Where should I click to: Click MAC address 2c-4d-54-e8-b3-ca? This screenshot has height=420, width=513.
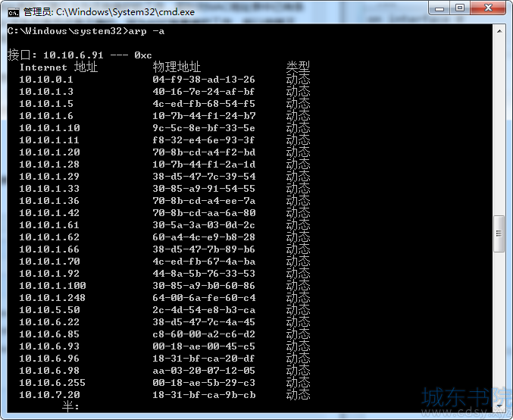click(204, 309)
